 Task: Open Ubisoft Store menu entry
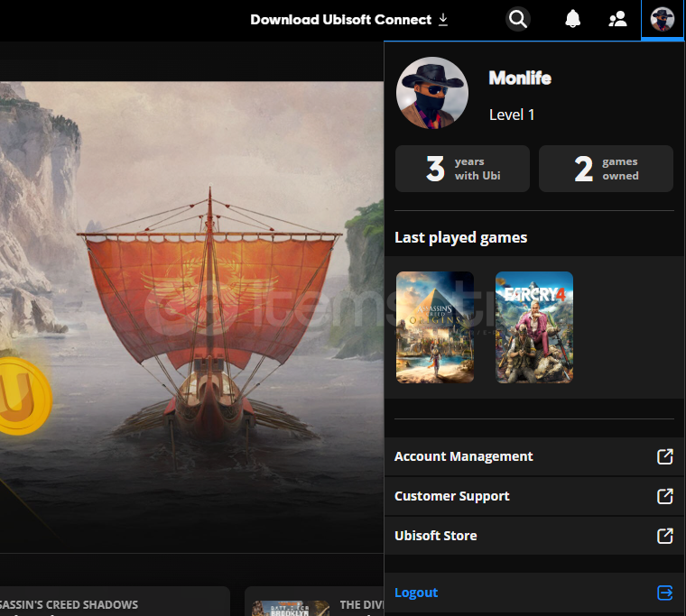[x=534, y=536]
